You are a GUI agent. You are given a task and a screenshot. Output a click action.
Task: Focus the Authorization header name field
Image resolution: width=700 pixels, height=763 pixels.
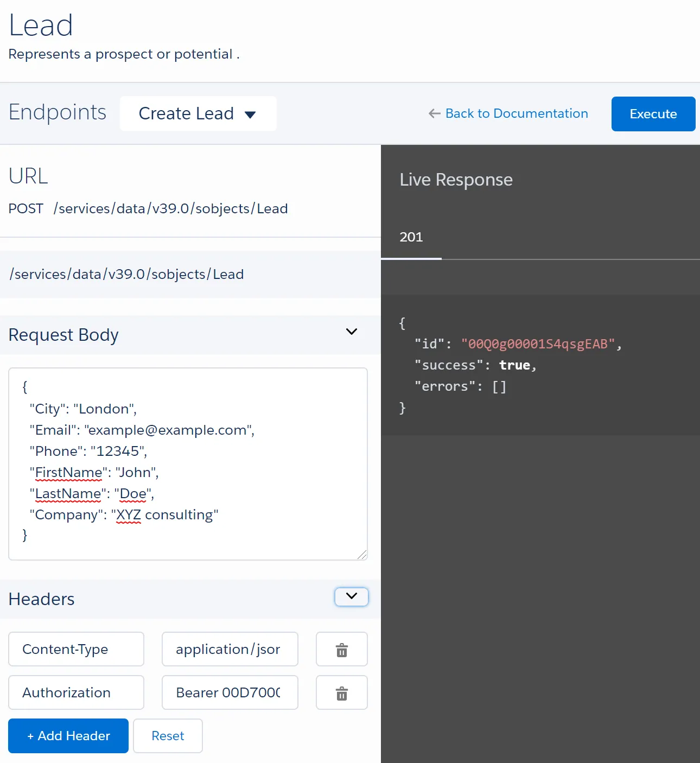[x=76, y=692]
